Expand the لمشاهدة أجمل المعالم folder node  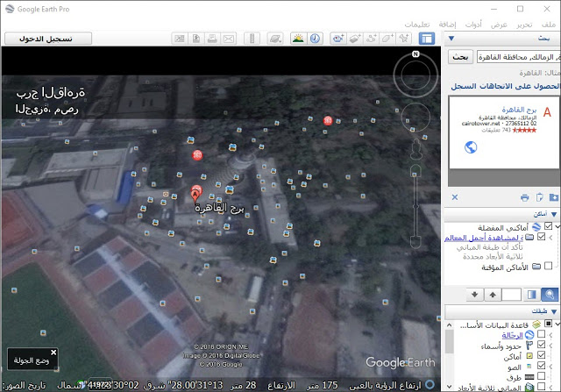coord(550,237)
